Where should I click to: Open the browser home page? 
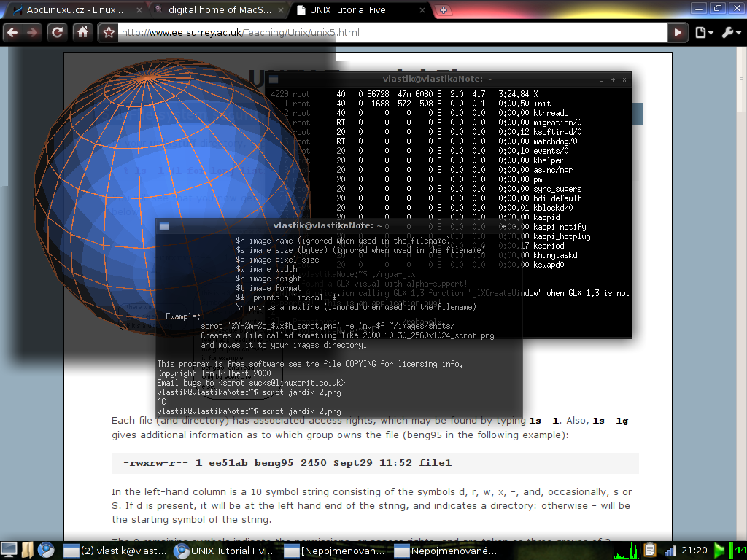click(83, 32)
